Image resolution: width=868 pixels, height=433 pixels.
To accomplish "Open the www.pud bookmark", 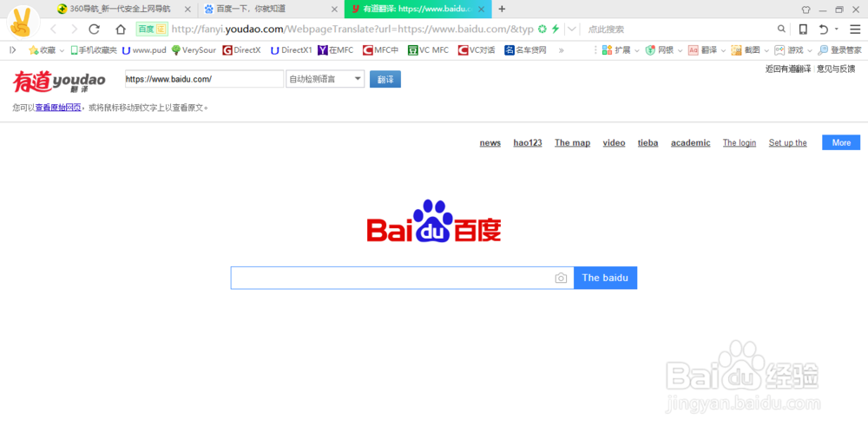I will point(144,49).
